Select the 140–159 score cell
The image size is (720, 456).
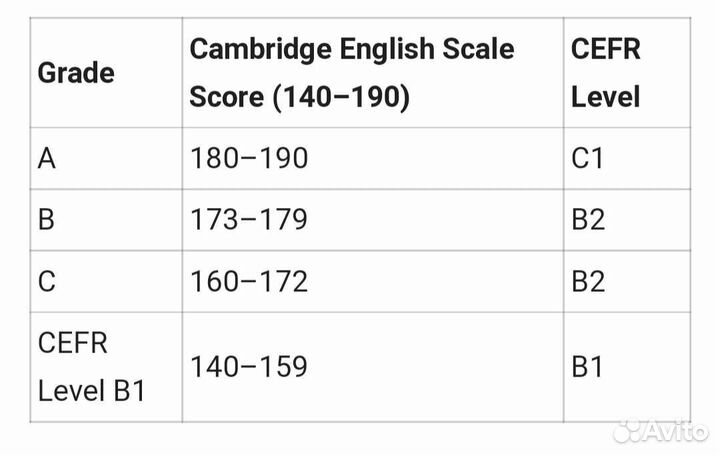249,366
